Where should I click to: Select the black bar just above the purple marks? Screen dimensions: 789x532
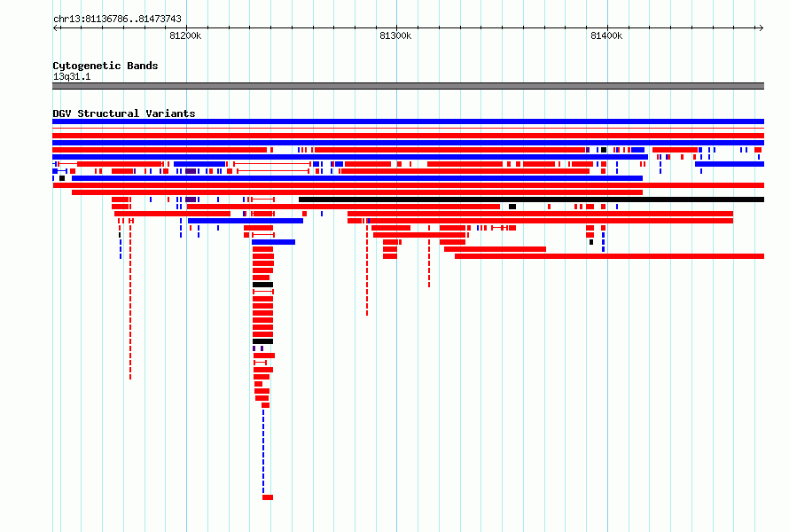pos(262,341)
